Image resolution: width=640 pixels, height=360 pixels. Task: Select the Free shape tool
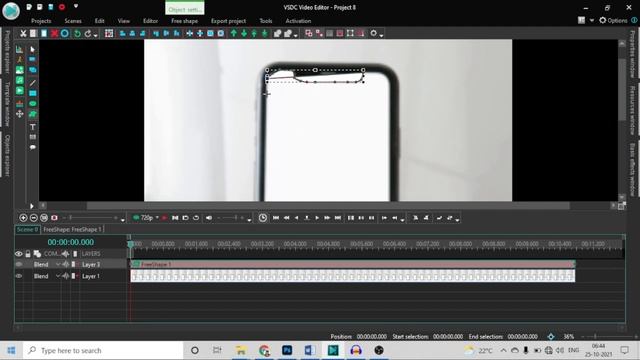tap(33, 114)
